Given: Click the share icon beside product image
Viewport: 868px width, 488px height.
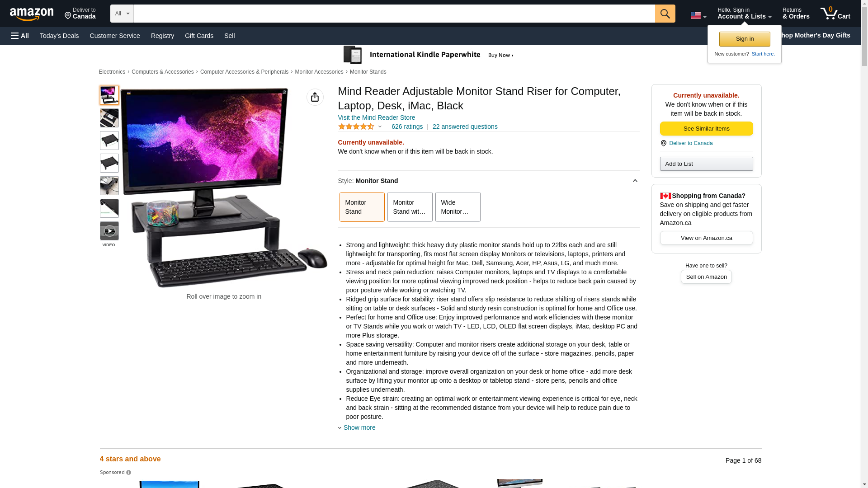Looking at the screenshot, I should point(315,97).
